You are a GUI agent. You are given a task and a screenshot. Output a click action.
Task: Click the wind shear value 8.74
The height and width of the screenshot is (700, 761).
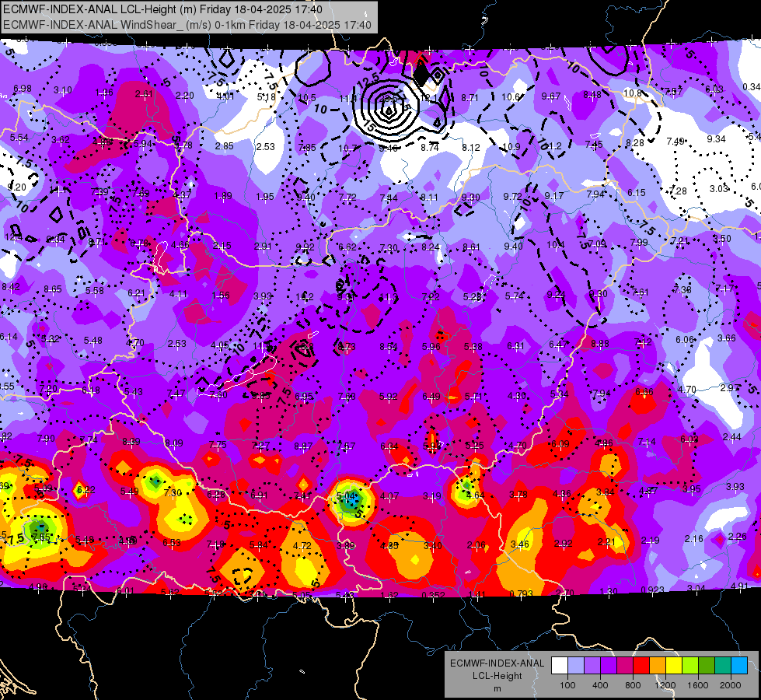[x=430, y=148]
